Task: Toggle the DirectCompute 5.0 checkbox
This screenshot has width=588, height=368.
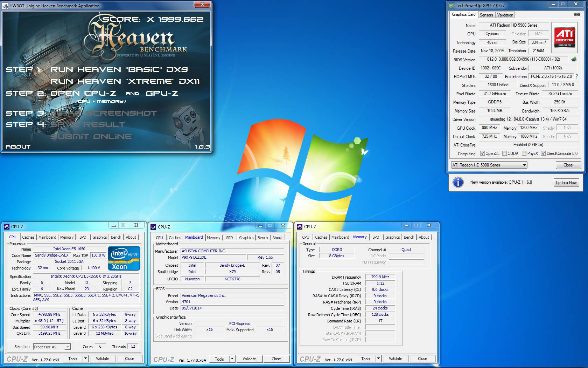Action: pos(543,154)
